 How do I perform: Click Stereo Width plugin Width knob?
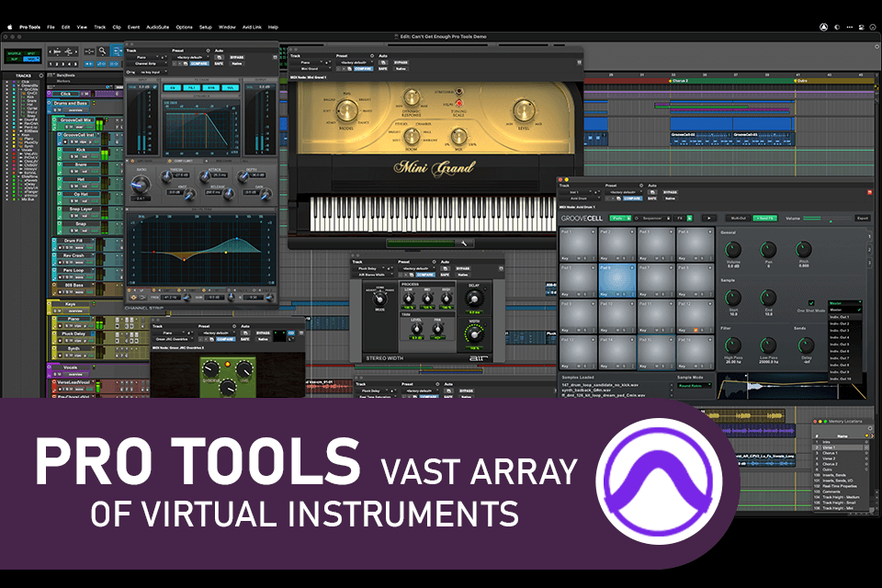(474, 334)
